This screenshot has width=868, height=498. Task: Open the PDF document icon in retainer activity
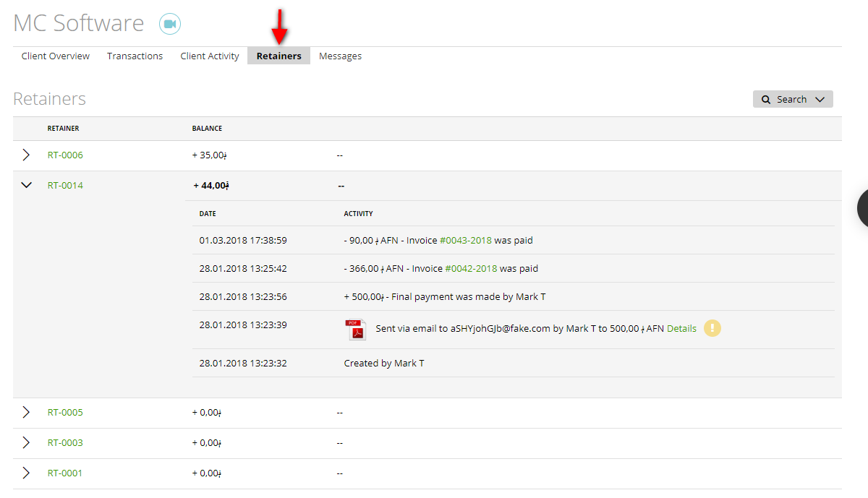355,328
